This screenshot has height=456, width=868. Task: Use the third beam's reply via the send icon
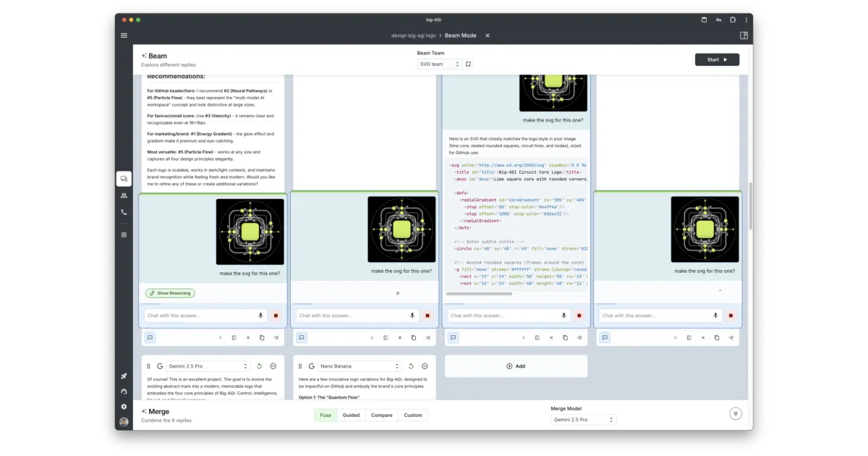[x=579, y=337]
